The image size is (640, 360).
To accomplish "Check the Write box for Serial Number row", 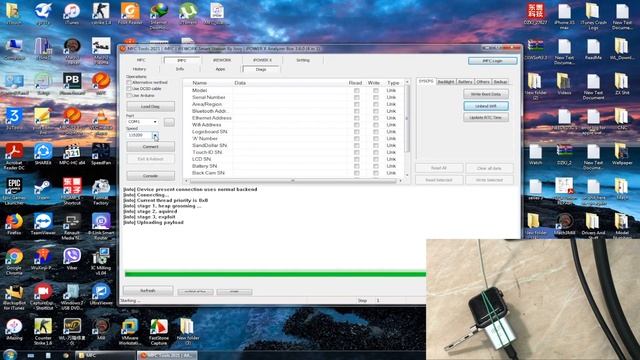I will pyautogui.click(x=376, y=97).
